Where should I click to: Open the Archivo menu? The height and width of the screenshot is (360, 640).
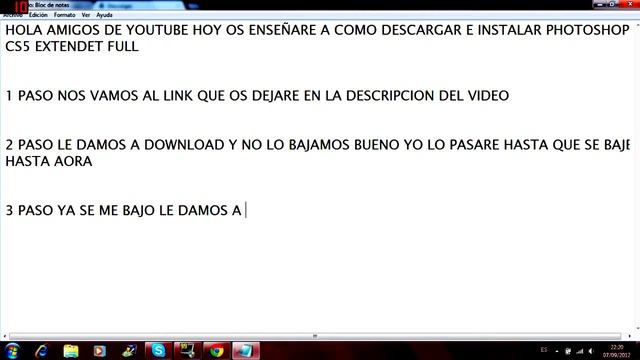coord(13,15)
